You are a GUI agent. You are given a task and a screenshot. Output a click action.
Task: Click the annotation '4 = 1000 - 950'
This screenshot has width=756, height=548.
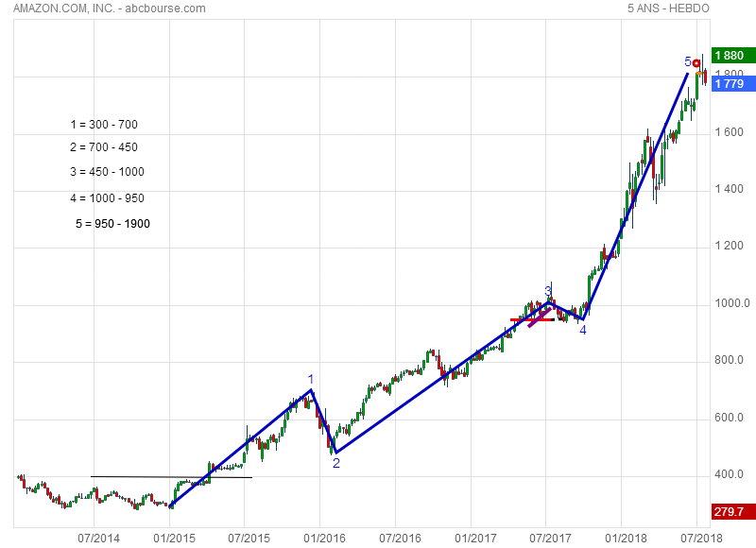pyautogui.click(x=107, y=198)
